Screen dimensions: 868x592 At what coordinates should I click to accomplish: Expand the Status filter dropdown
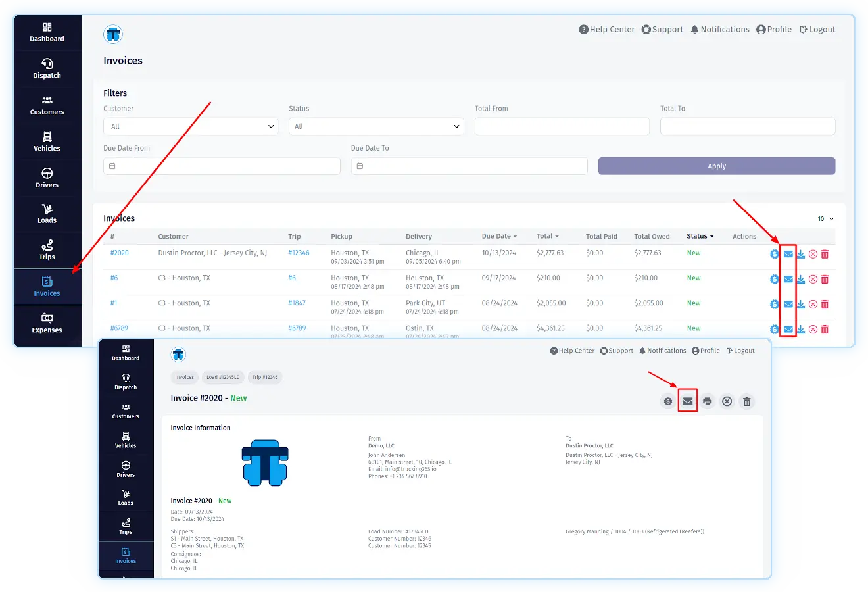376,126
